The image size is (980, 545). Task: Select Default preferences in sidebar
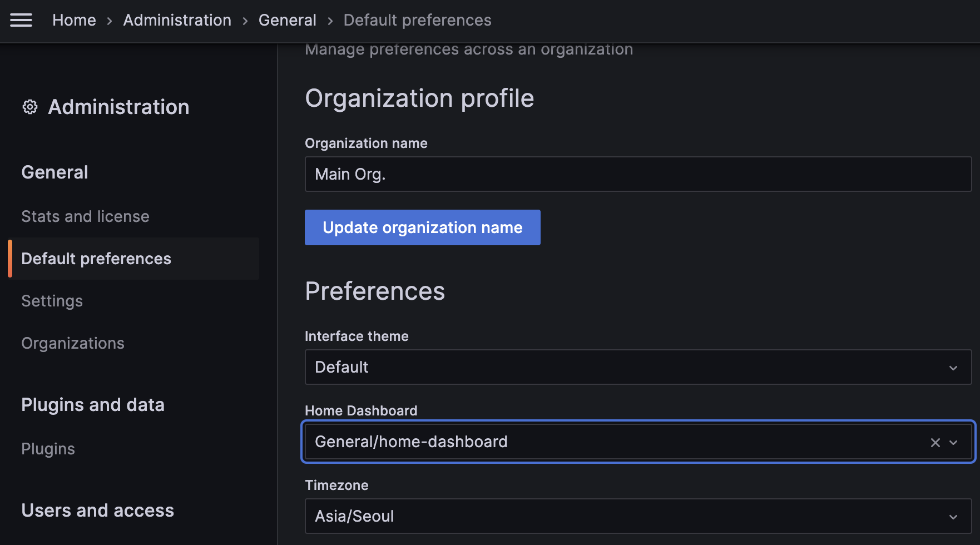pyautogui.click(x=96, y=259)
